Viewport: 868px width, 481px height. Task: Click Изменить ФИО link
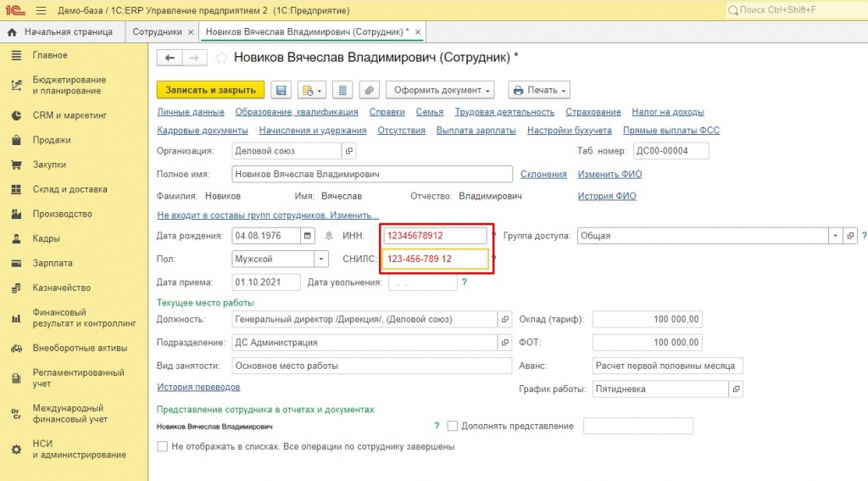610,174
